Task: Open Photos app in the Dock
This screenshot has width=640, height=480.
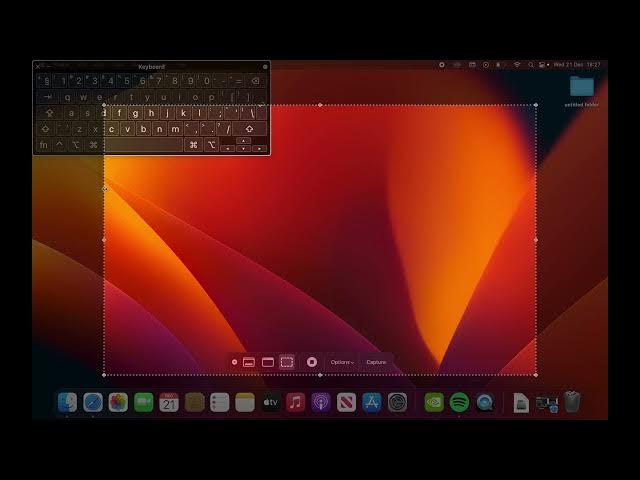Action: [118, 402]
